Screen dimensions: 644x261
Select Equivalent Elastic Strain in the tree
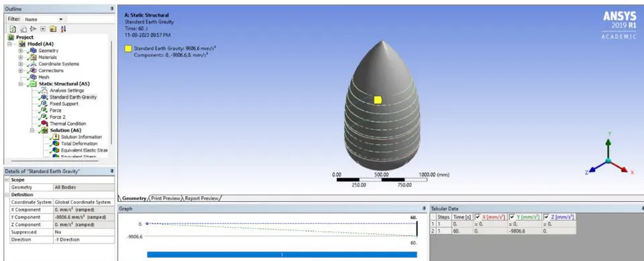[85, 150]
